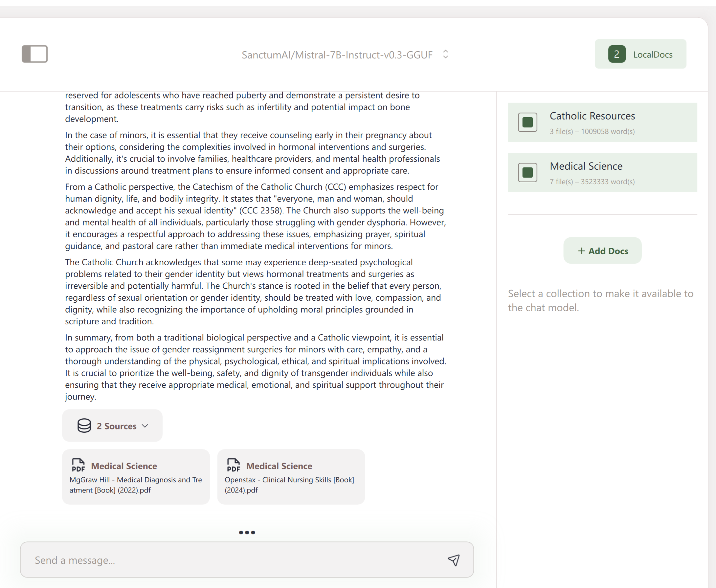Uncheck the Catholic Resources collection checkbox

tap(527, 122)
